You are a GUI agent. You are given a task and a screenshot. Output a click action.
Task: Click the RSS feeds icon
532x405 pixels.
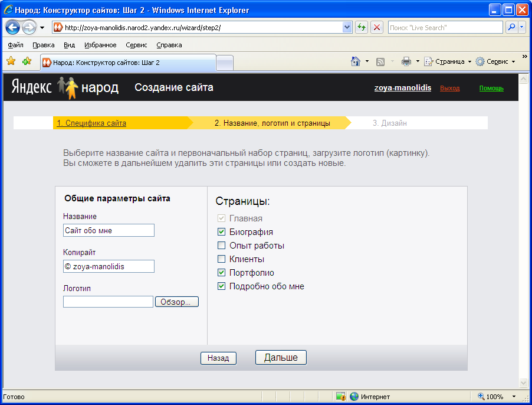point(380,61)
